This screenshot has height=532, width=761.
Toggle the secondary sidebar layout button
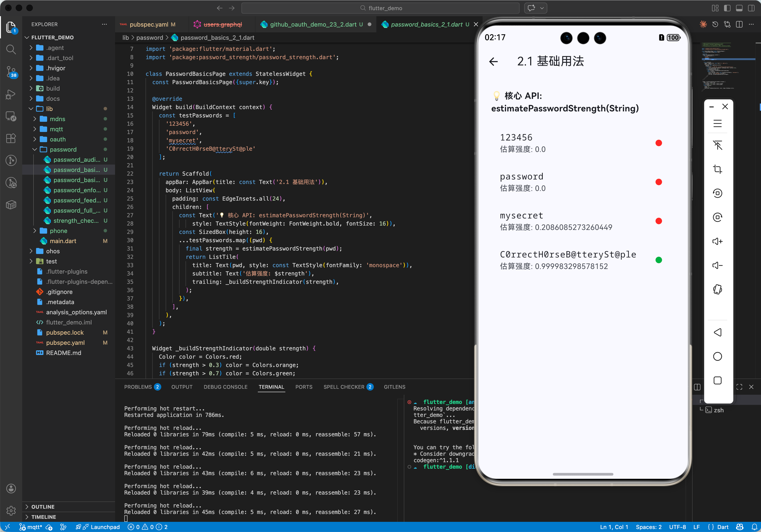click(751, 8)
